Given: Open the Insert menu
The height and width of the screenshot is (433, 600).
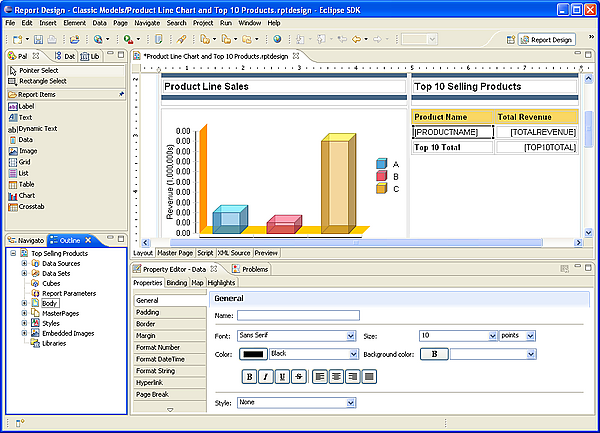Looking at the screenshot, I should tap(48, 23).
